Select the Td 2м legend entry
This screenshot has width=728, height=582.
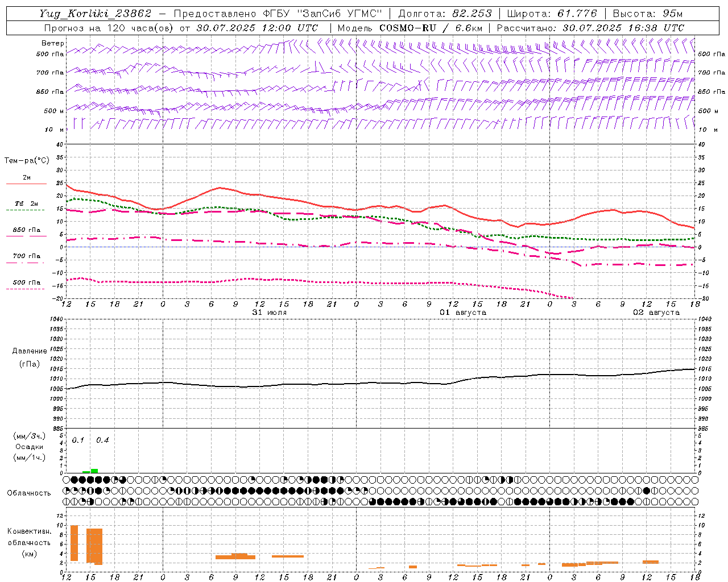pyautogui.click(x=26, y=203)
